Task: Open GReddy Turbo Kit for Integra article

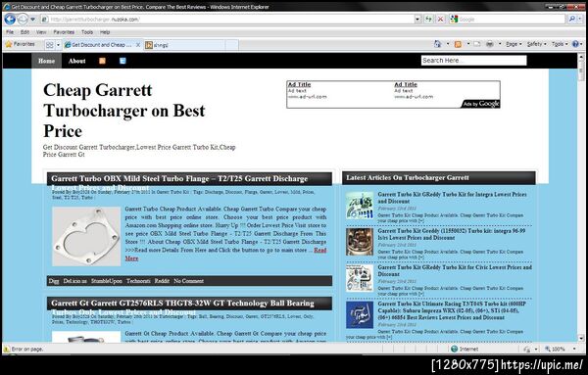Action: click(452, 198)
